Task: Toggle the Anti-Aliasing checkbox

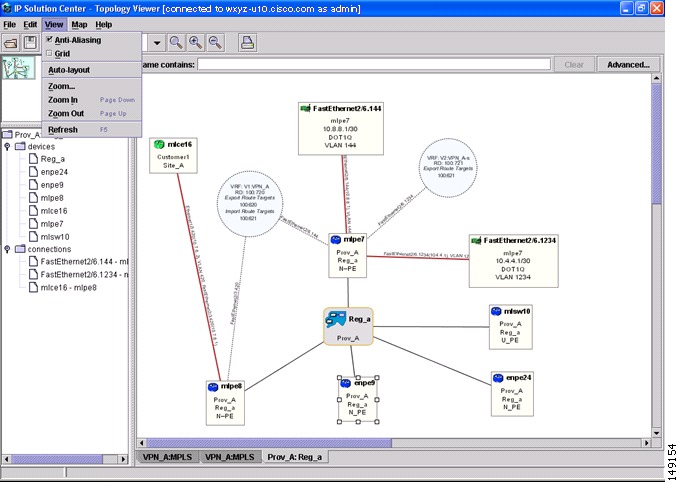Action: pos(49,40)
